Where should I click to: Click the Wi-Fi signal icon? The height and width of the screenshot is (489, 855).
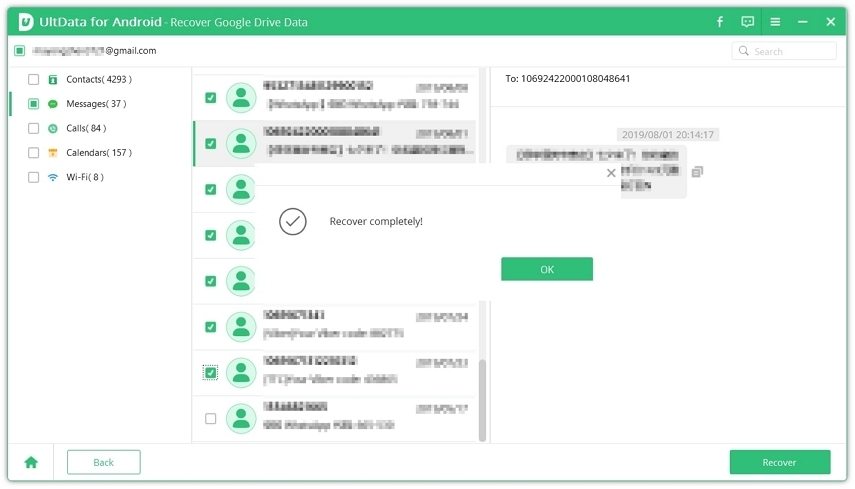(53, 177)
